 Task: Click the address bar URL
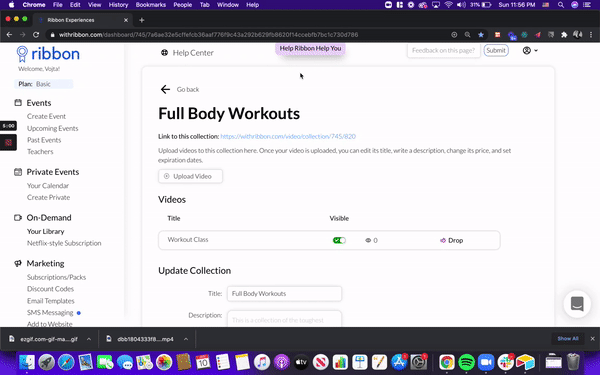[x=209, y=35]
